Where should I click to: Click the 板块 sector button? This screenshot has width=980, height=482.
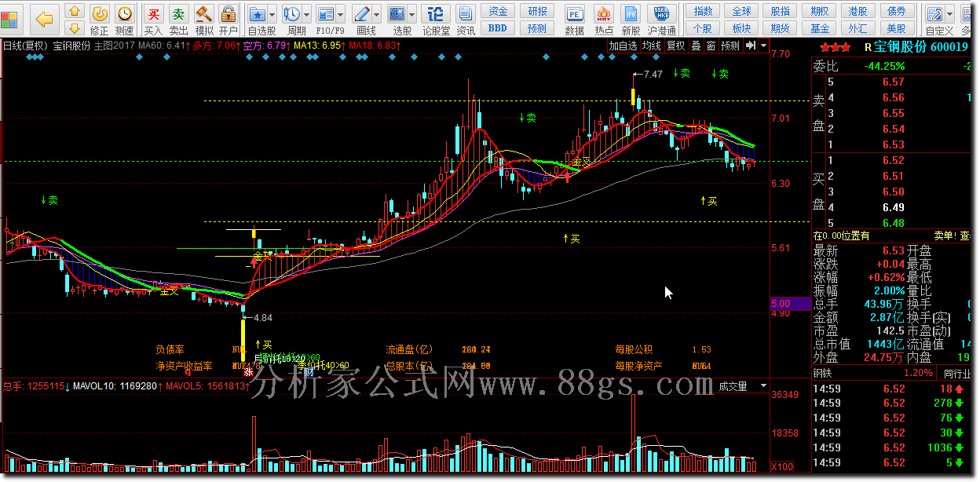(x=741, y=28)
